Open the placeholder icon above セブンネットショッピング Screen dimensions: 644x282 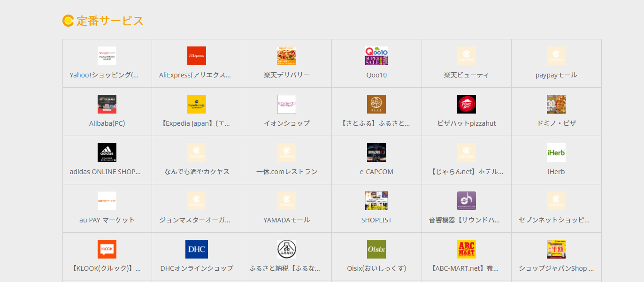(x=556, y=201)
